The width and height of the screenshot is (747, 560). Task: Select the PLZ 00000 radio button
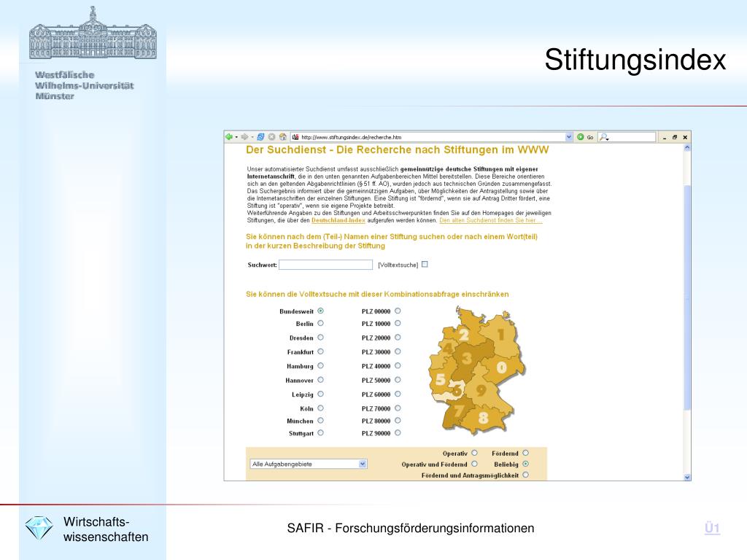pos(398,311)
